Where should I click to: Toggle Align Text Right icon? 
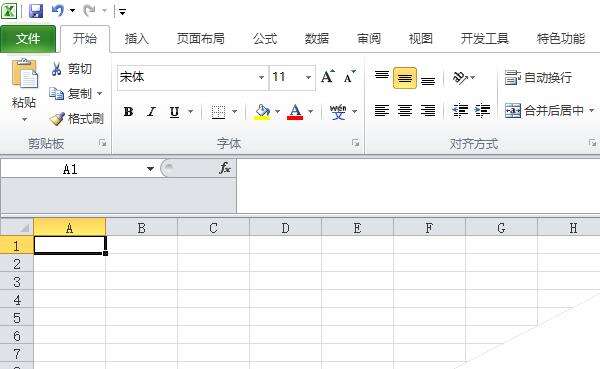tap(428, 111)
